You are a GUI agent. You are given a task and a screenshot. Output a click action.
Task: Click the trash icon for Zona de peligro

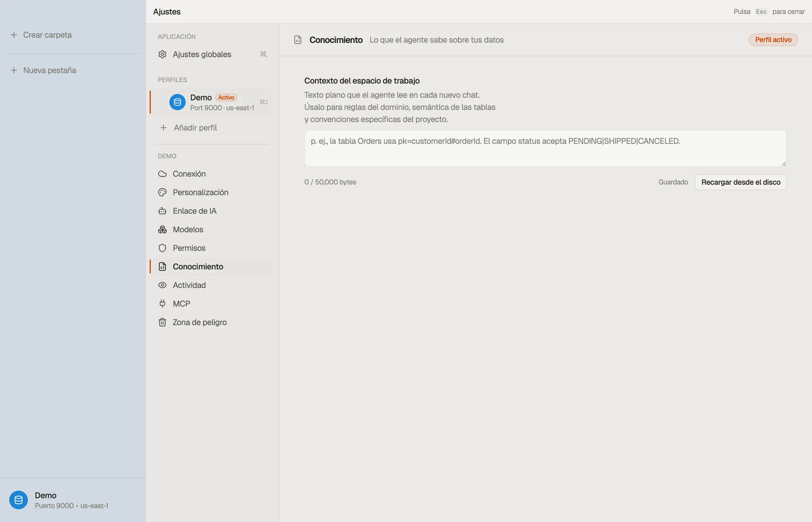(x=162, y=322)
